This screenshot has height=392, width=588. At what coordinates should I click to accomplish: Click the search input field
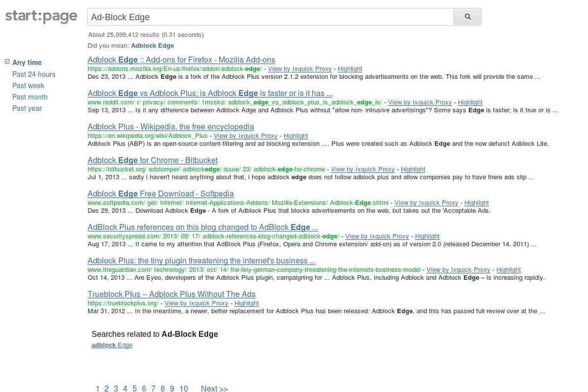point(270,17)
